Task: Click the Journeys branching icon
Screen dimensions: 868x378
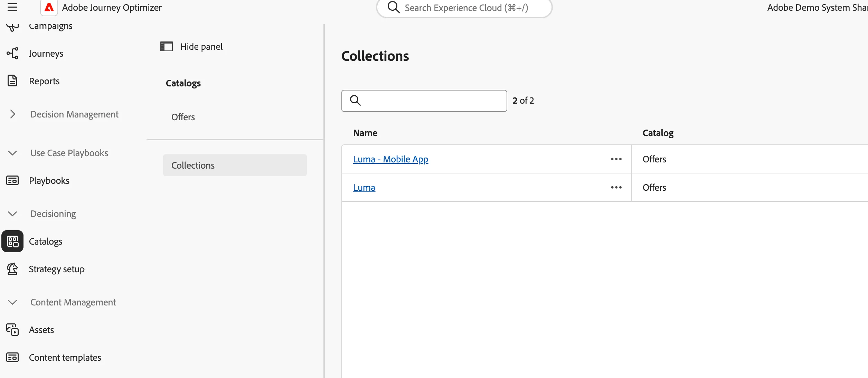Action: [x=12, y=53]
